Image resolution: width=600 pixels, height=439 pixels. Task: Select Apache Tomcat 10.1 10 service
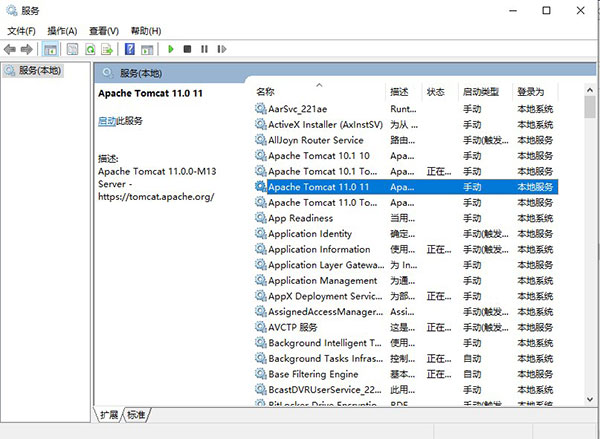pos(319,156)
